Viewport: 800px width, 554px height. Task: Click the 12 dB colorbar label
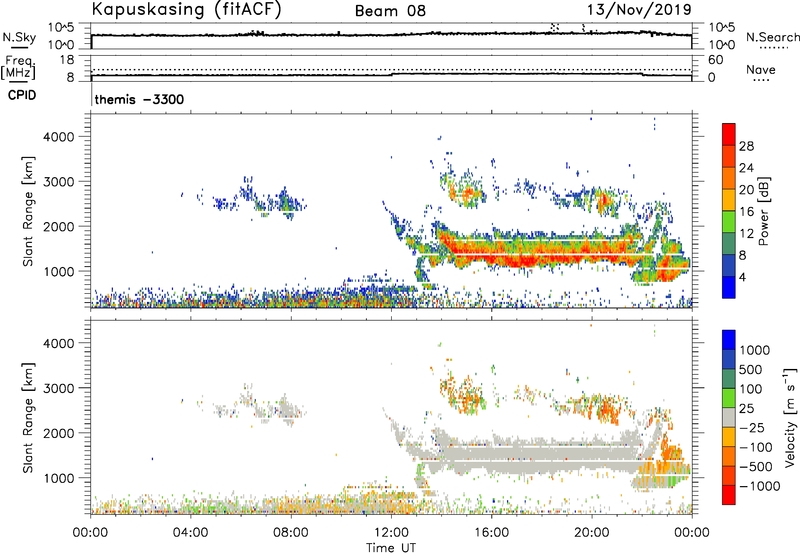tap(746, 234)
